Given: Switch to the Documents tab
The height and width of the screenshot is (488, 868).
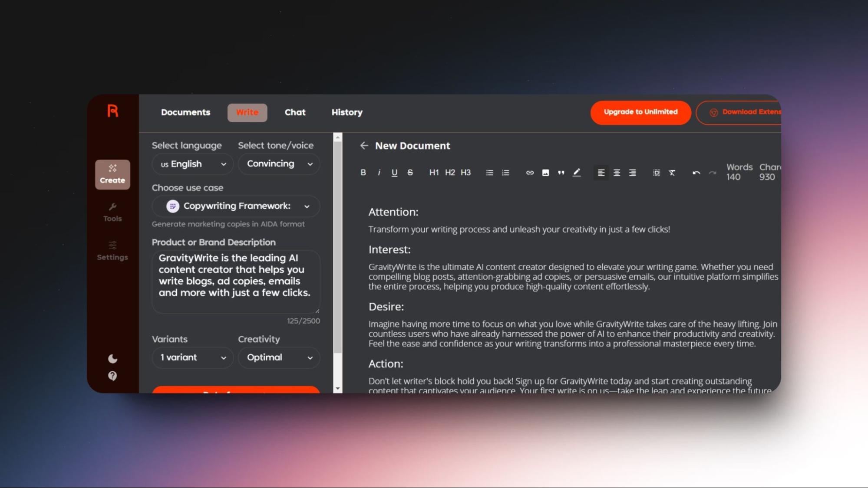Looking at the screenshot, I should click(x=185, y=112).
